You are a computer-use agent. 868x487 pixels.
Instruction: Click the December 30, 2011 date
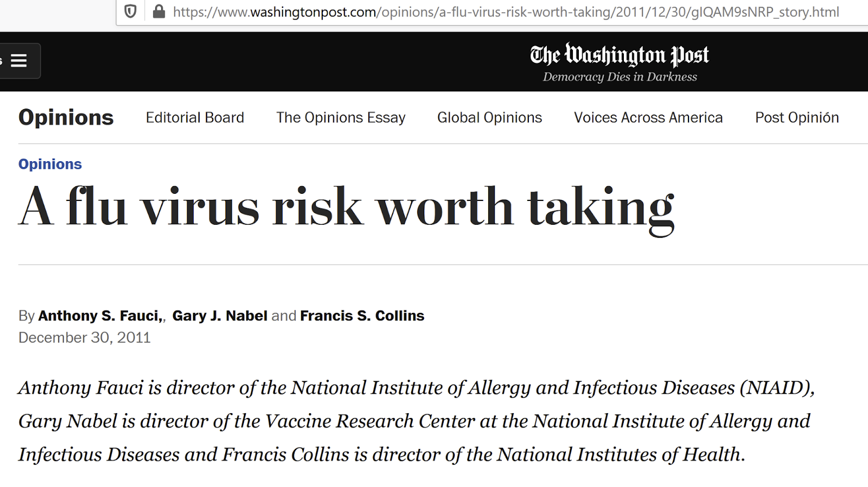pos(85,338)
